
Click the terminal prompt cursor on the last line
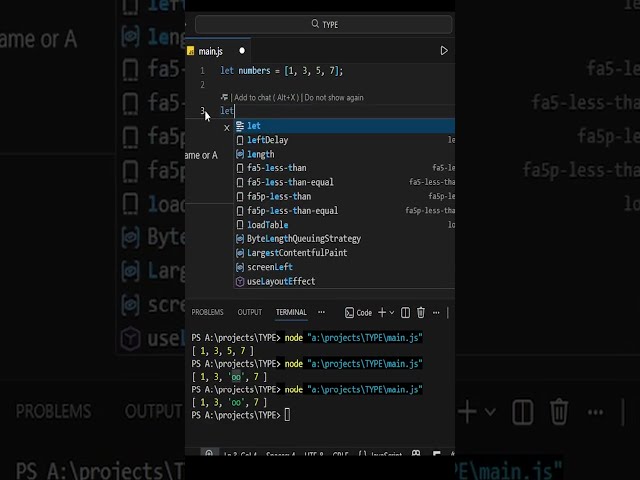pos(287,415)
